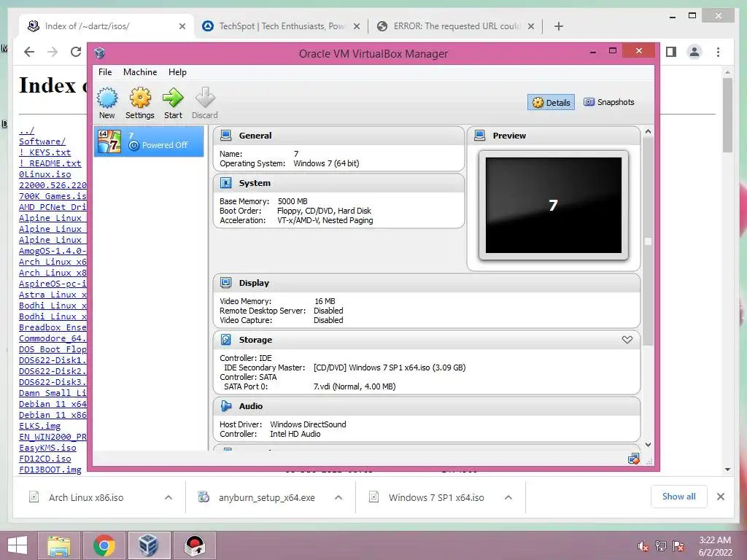Open the Help menu
Viewport: 747px width, 560px height.
click(x=177, y=72)
